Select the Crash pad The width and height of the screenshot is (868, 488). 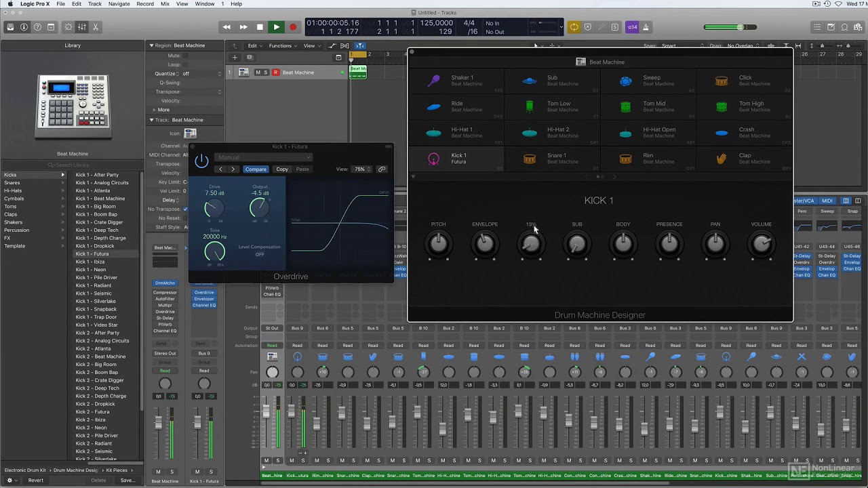(744, 132)
